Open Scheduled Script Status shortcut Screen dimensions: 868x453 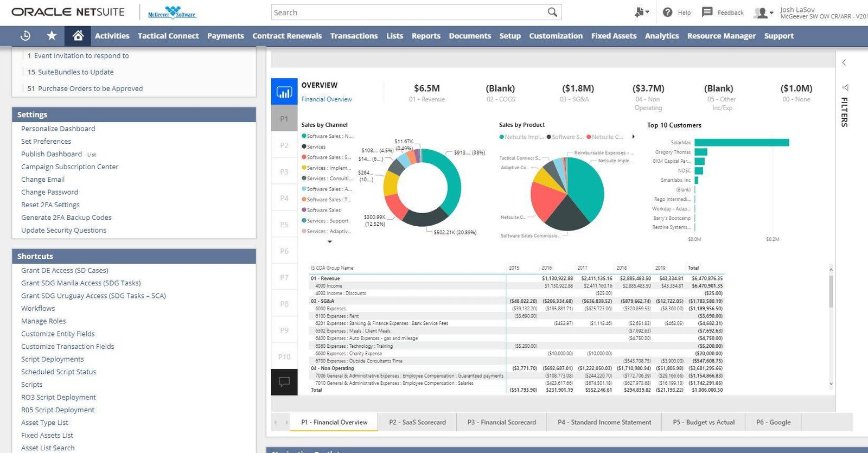(59, 372)
